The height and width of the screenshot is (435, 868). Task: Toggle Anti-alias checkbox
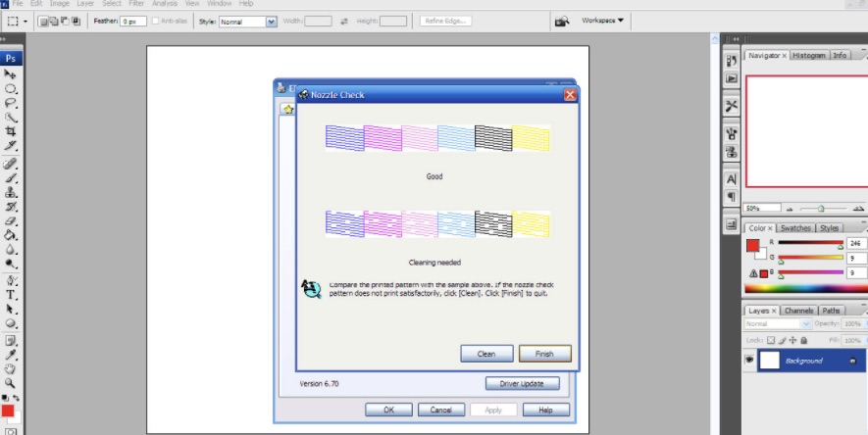pos(156,21)
